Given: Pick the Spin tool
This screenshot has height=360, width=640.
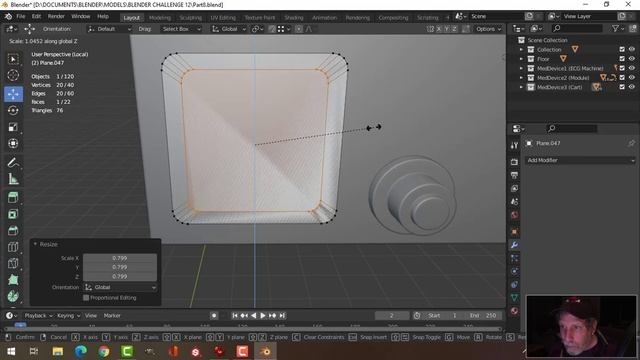Looking at the screenshot, I should (13, 296).
